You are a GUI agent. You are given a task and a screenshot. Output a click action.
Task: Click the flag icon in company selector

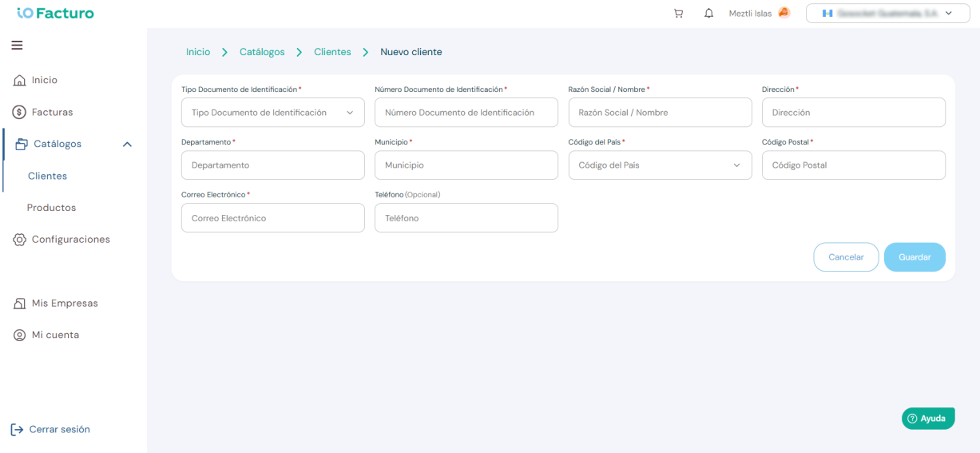point(827,14)
